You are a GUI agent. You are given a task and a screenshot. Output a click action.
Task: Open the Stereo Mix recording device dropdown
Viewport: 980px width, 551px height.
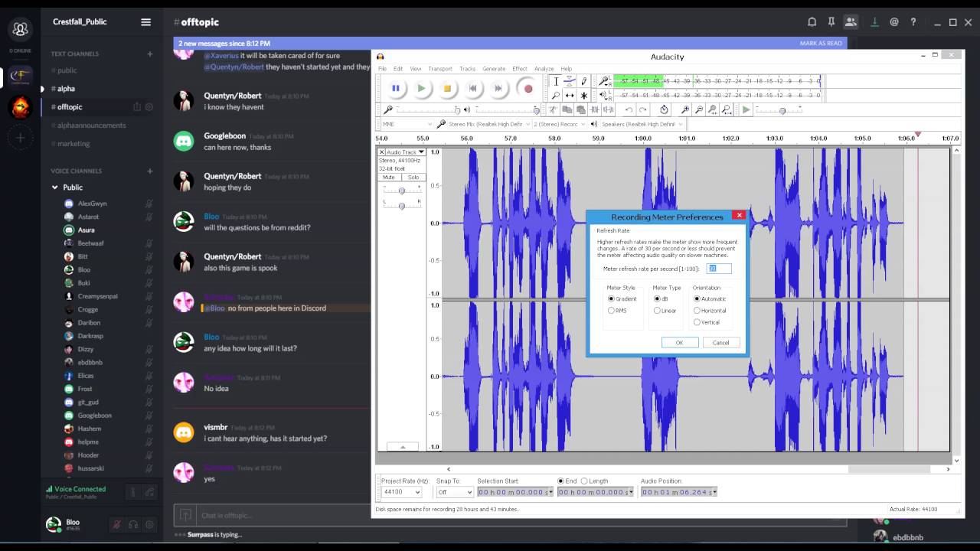click(488, 124)
